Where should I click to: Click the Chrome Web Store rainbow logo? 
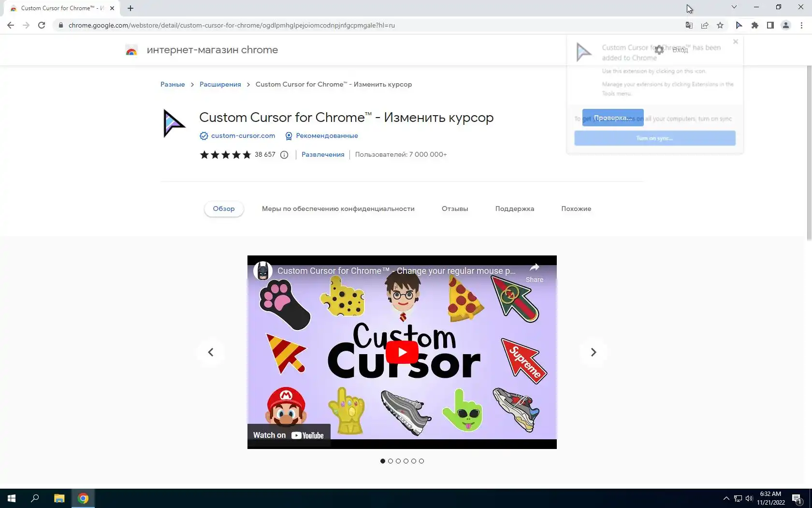pos(131,50)
